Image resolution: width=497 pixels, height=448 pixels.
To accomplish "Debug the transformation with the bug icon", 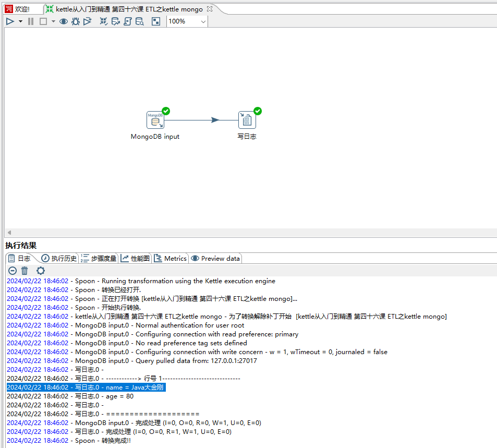I will coord(76,21).
